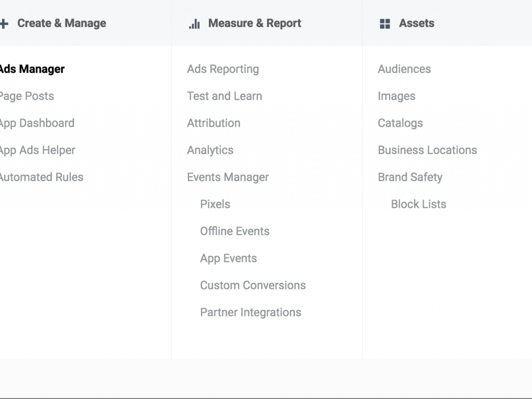Image resolution: width=532 pixels, height=399 pixels.
Task: Open the App Dashboard
Action: click(x=37, y=123)
